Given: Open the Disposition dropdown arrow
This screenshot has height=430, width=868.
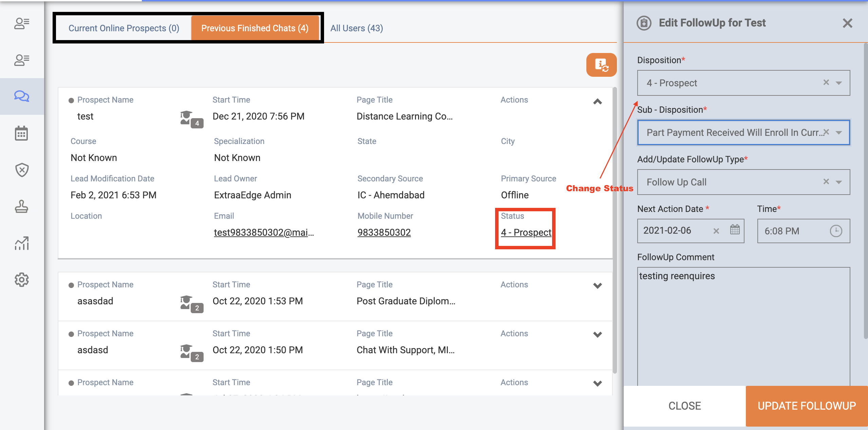Looking at the screenshot, I should coord(839,83).
